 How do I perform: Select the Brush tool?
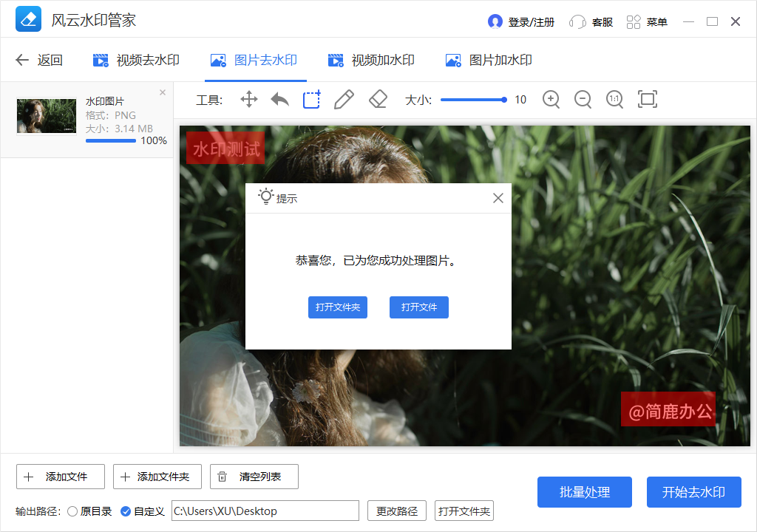pos(343,99)
